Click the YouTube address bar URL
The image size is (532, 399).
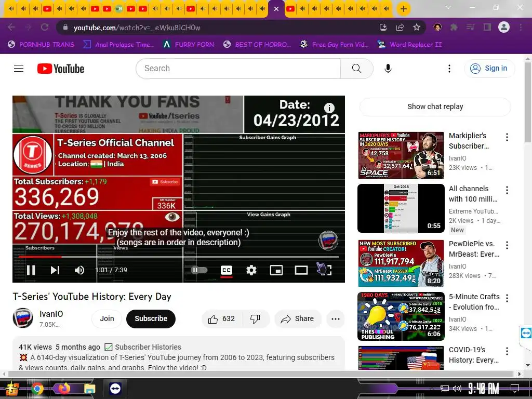137,28
